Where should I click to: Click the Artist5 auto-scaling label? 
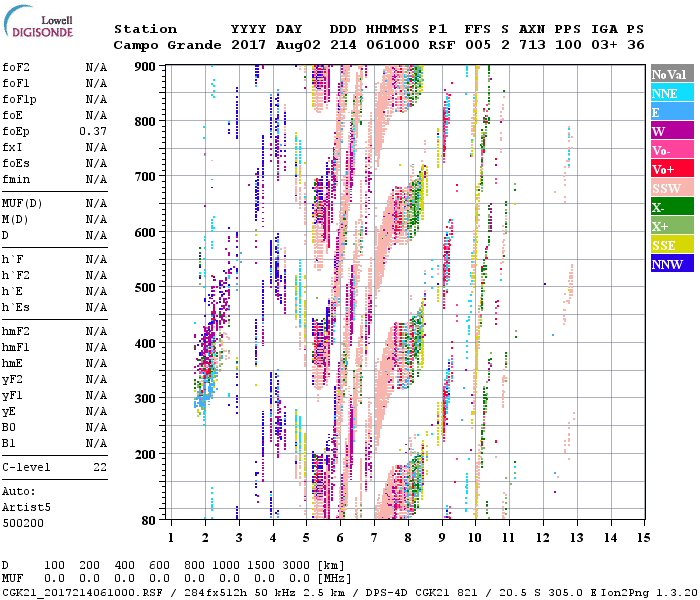click(x=26, y=508)
